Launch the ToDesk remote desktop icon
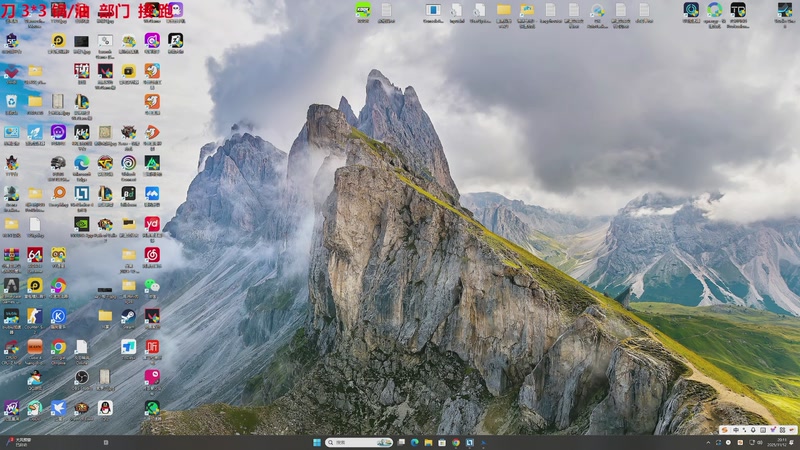The image size is (800, 450). coord(129,346)
